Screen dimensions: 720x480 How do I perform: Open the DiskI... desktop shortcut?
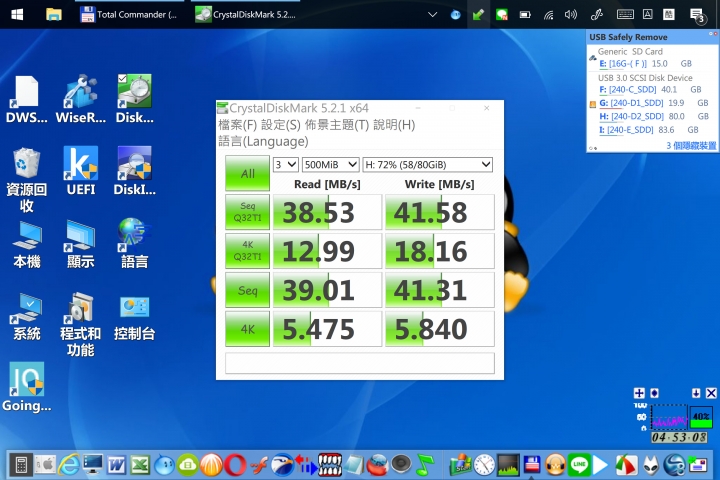click(x=134, y=171)
